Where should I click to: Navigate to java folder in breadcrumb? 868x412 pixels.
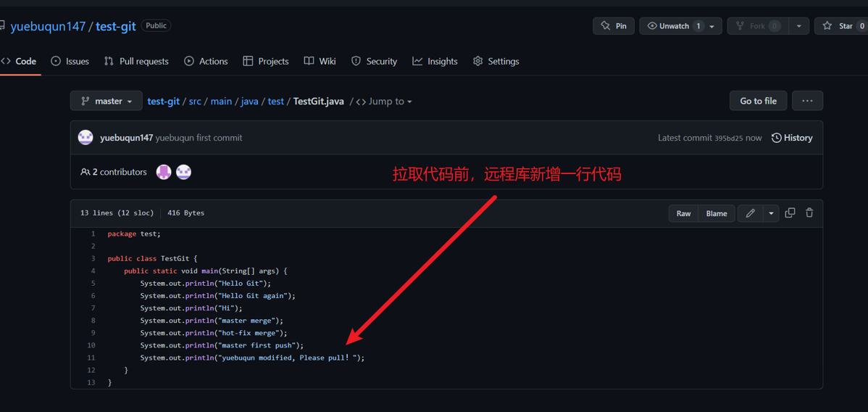pyautogui.click(x=250, y=102)
